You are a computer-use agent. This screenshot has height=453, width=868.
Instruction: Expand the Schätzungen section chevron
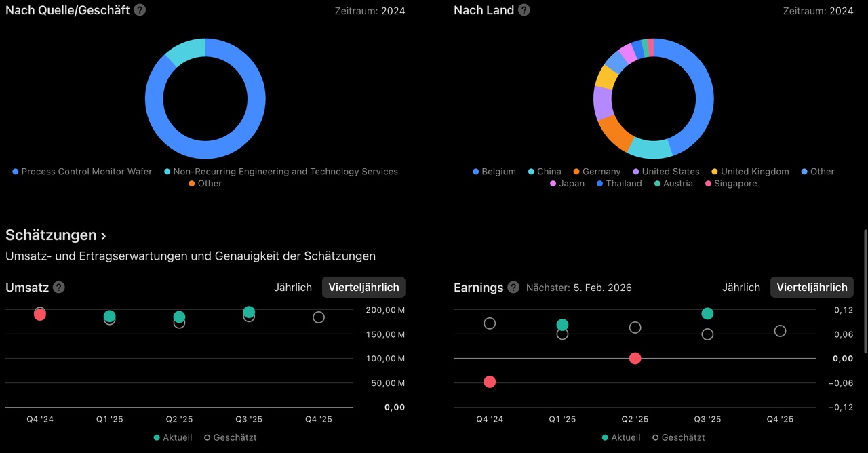click(x=103, y=235)
